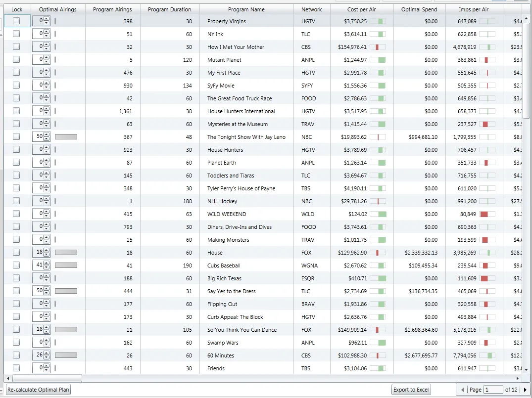Sort by the Network column header
Viewport: 532px width, 398px height.
point(312,9)
